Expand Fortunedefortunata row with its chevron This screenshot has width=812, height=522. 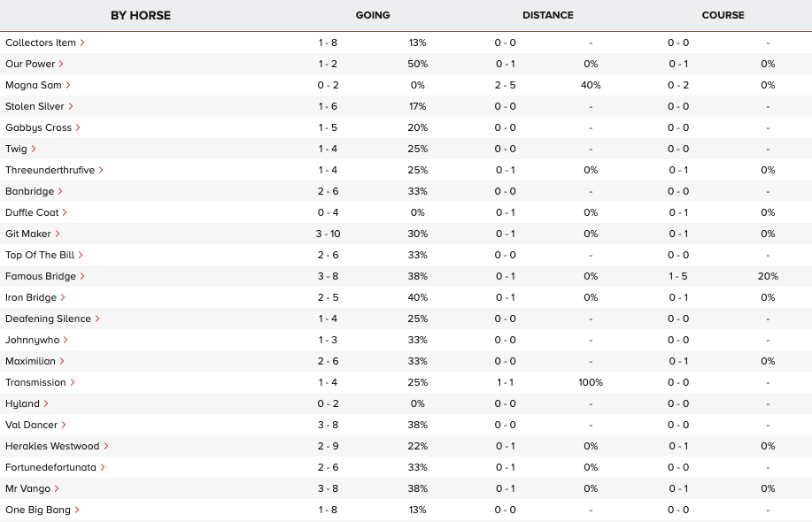point(103,467)
